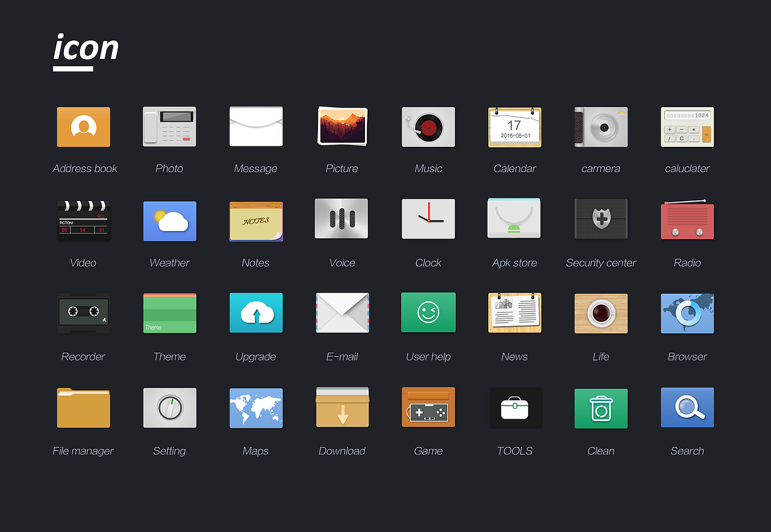
Task: Click the Photo telephone icon
Action: (x=169, y=127)
